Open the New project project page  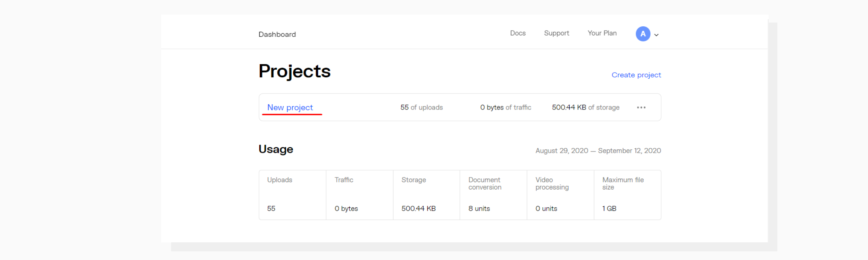pos(291,107)
